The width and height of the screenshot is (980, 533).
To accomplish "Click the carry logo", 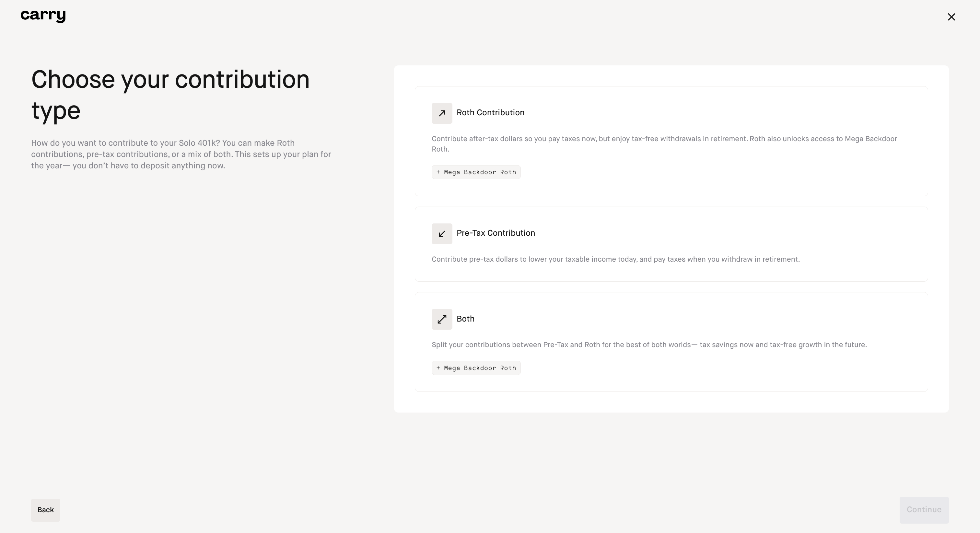I will 43,16.
